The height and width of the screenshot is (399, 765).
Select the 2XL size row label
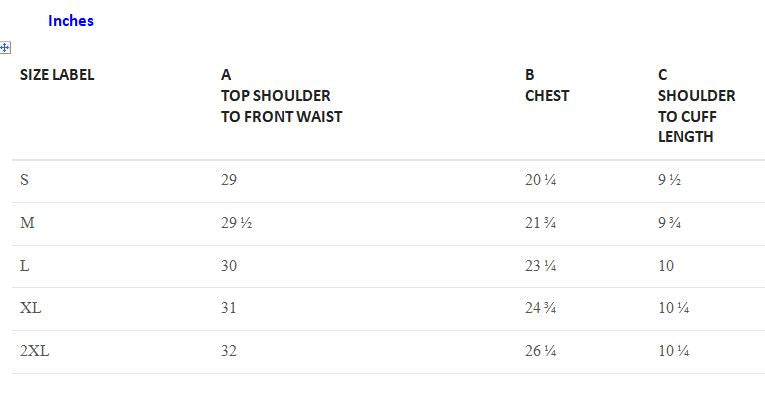click(x=35, y=351)
